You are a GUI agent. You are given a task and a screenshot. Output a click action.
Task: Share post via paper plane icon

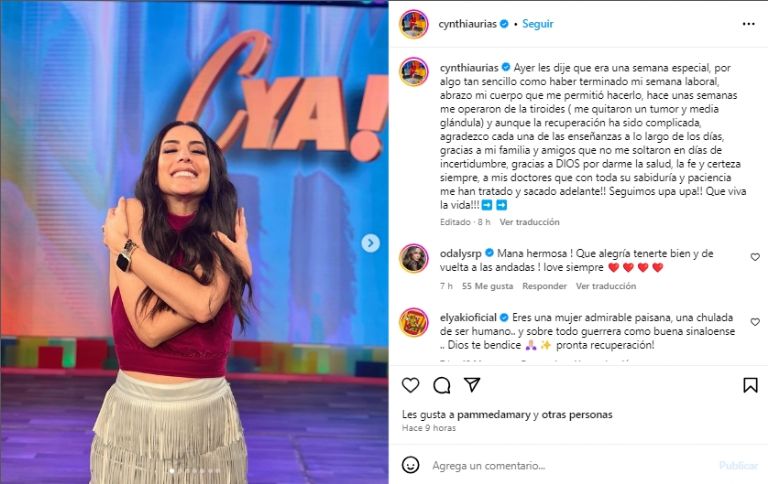click(472, 385)
